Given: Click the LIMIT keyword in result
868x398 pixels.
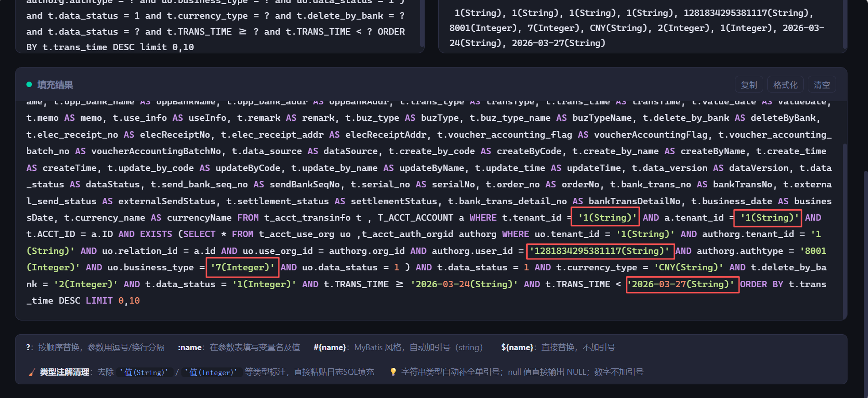Looking at the screenshot, I should pos(99,301).
